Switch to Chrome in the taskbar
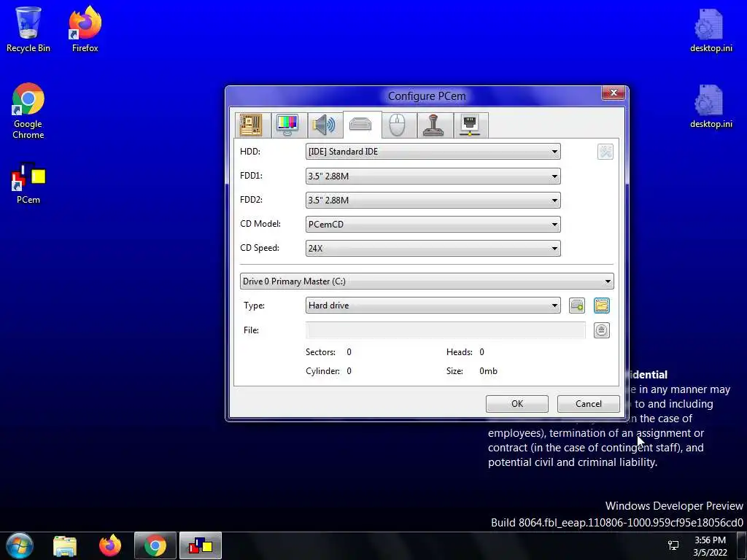 tap(155, 545)
